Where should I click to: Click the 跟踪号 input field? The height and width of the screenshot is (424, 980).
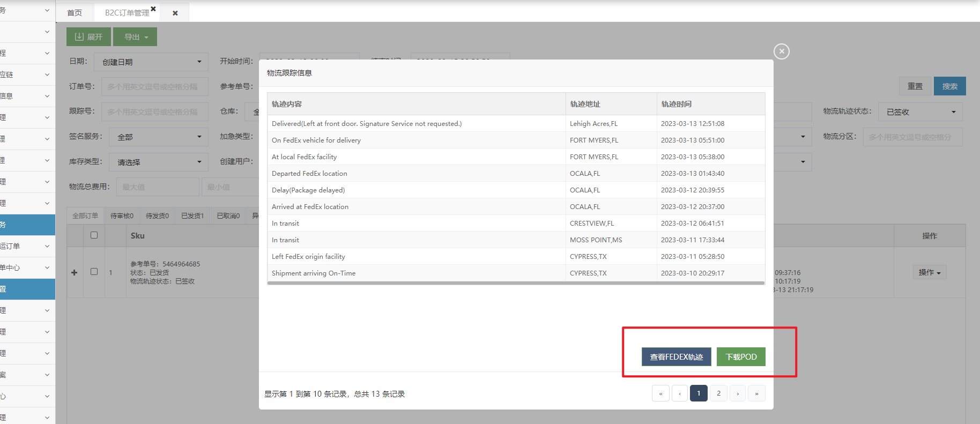(154, 111)
